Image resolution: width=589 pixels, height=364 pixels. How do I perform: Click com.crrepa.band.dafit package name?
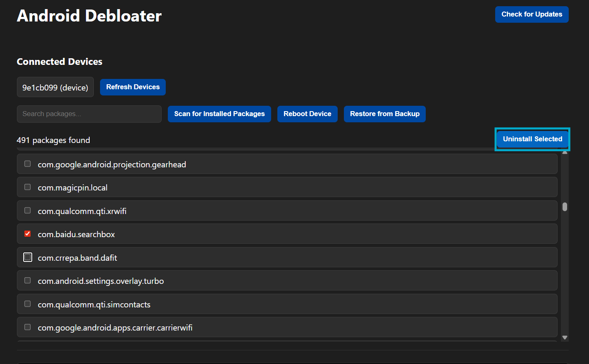[x=78, y=258]
